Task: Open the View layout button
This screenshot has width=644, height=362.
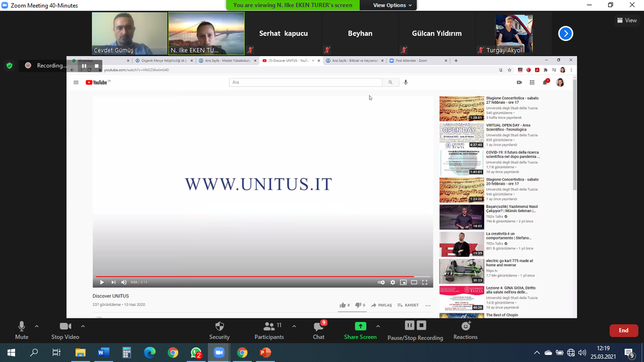Action: pyautogui.click(x=627, y=20)
